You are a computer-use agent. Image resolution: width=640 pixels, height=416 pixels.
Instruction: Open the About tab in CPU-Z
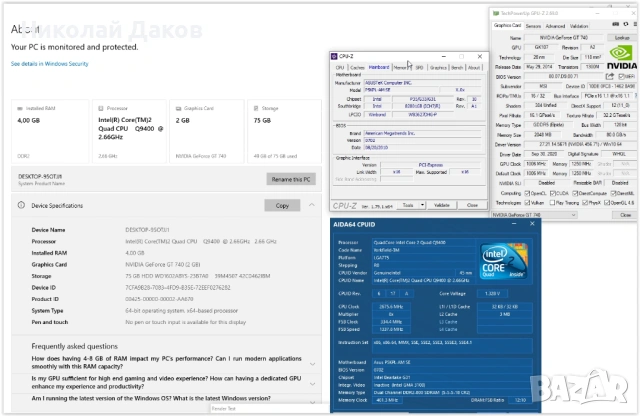point(474,67)
